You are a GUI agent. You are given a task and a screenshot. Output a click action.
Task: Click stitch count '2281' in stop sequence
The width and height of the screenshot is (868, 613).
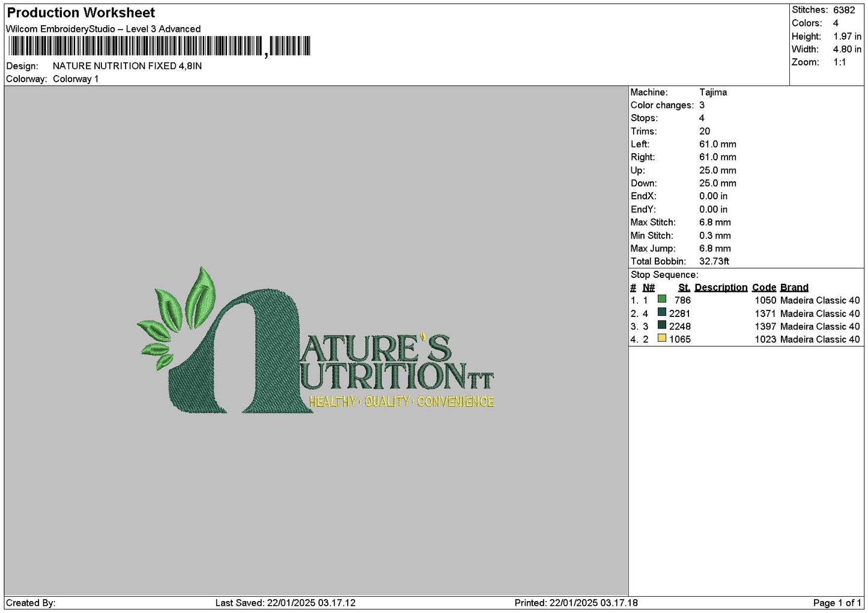click(680, 313)
